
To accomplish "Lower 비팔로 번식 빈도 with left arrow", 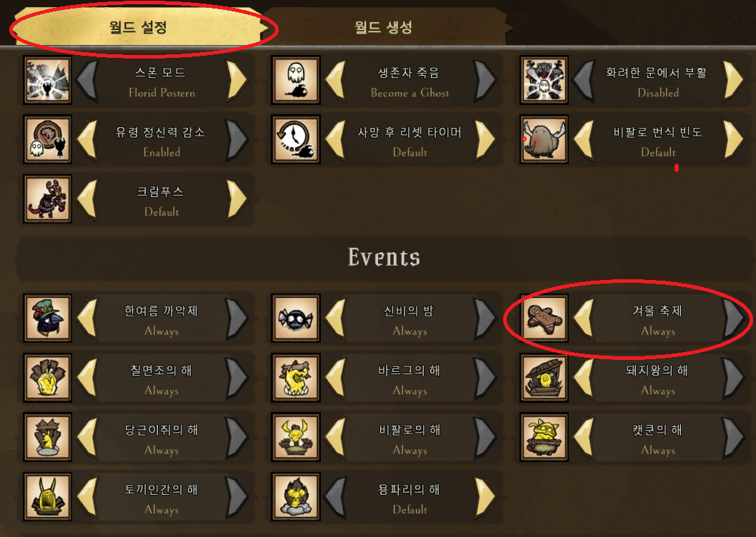I will (x=584, y=139).
